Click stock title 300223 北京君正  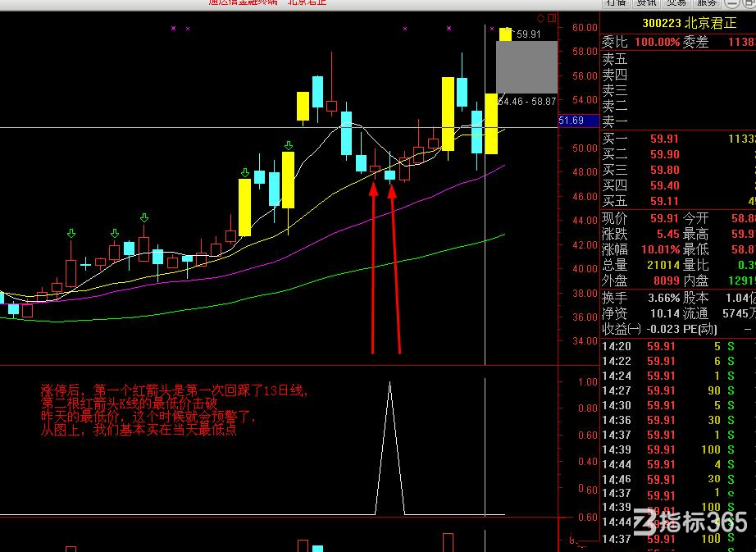(x=690, y=23)
